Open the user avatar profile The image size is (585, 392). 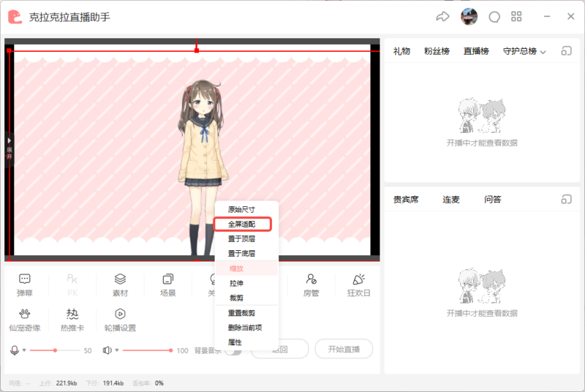(x=469, y=16)
